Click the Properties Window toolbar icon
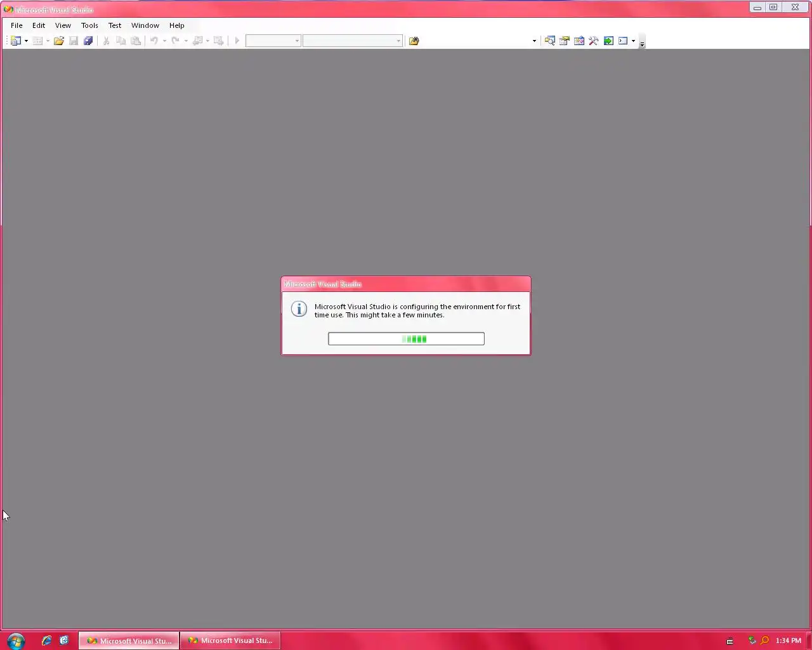 coord(565,41)
